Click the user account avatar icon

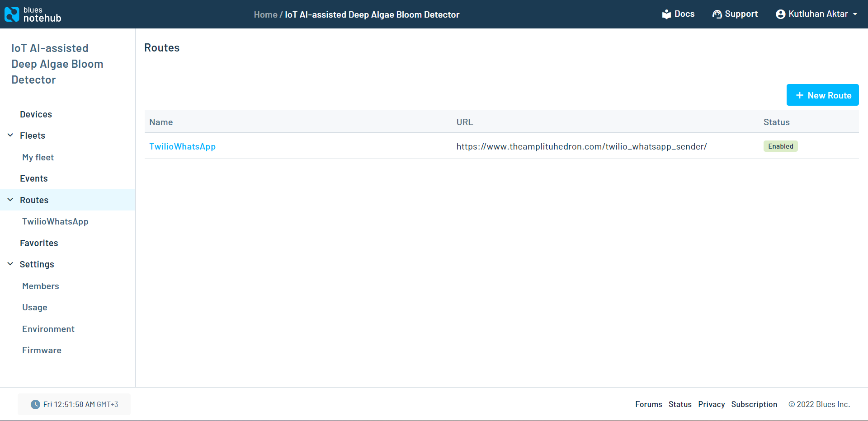click(x=780, y=14)
